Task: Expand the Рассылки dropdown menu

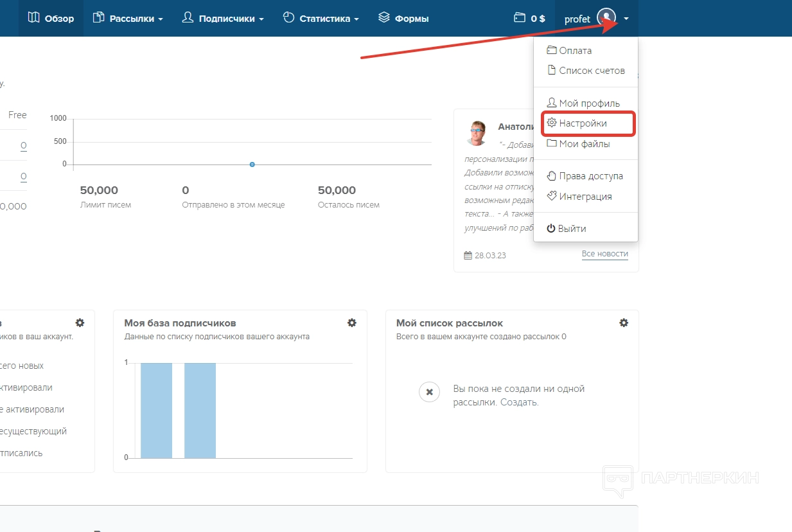Action: tap(127, 18)
